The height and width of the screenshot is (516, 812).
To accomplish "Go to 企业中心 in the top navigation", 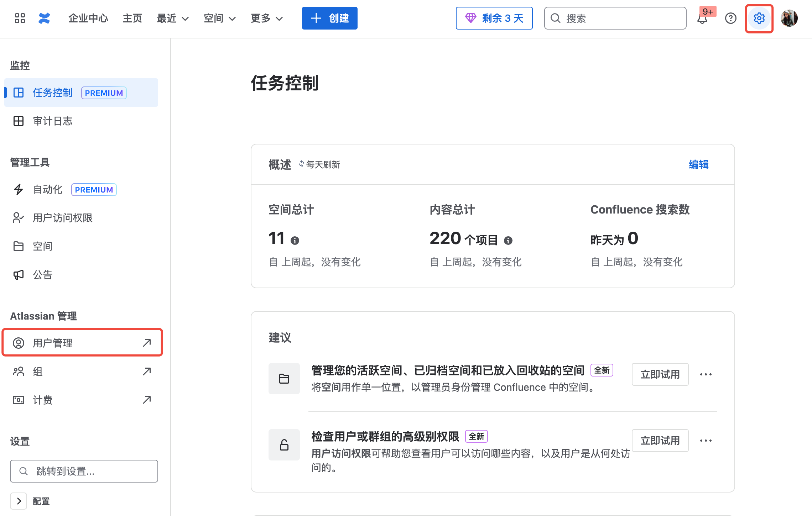I will coord(88,18).
